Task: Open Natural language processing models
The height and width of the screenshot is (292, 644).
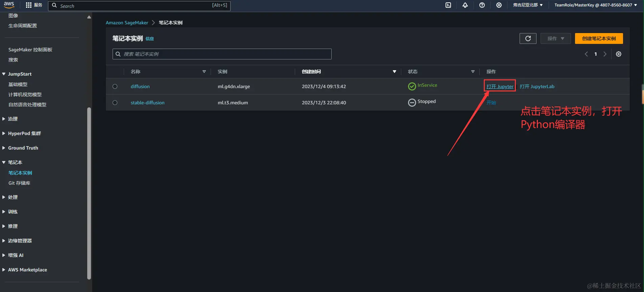Action: (x=27, y=105)
